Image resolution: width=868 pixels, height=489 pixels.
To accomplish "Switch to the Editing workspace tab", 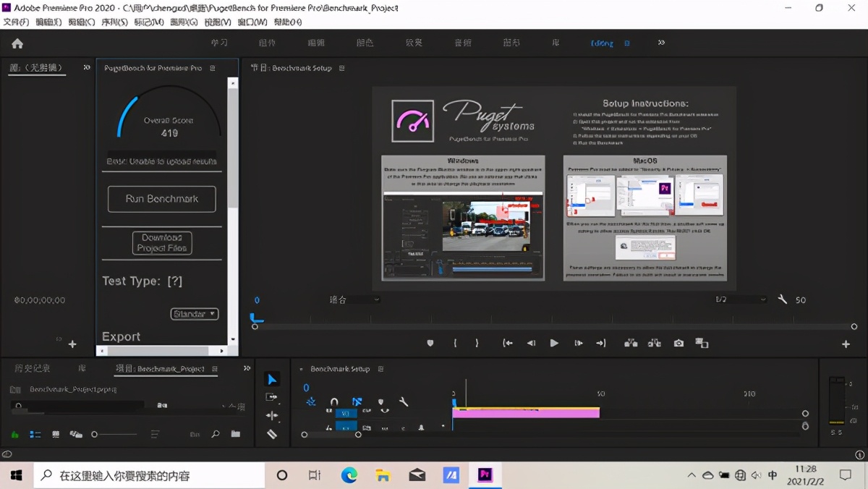I will [x=602, y=43].
